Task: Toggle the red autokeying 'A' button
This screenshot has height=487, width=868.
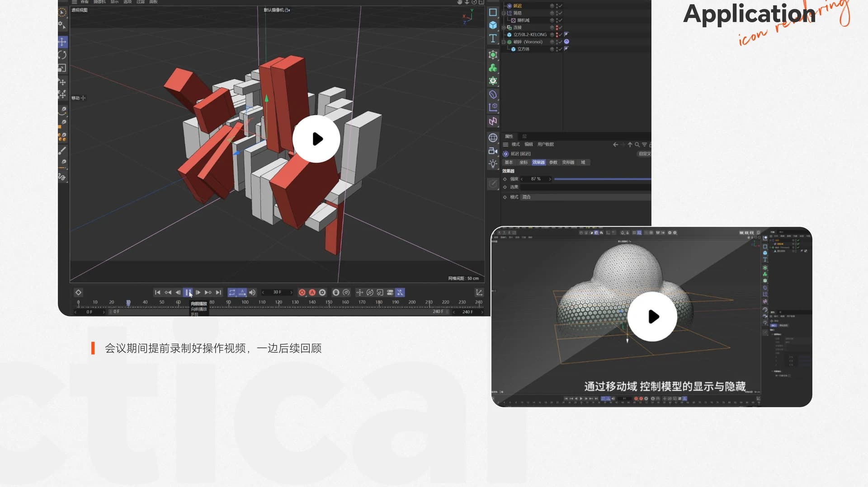Action: (312, 293)
